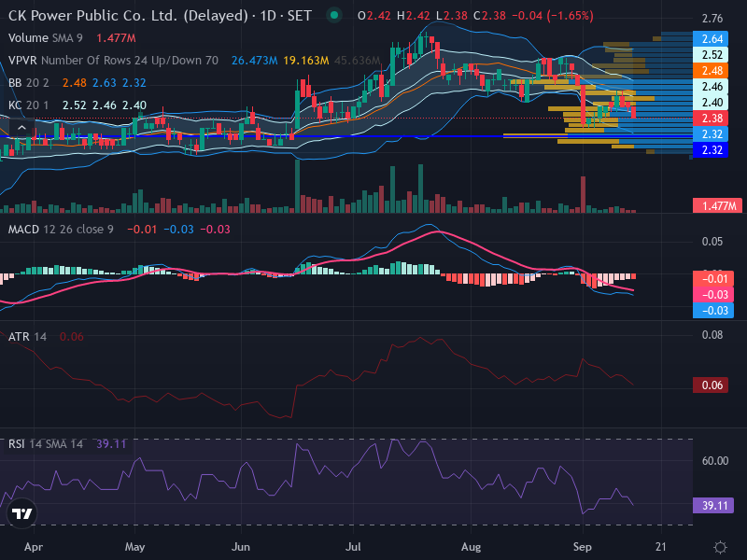Image resolution: width=747 pixels, height=560 pixels.
Task: Click the Jul date on time axis
Action: (353, 547)
